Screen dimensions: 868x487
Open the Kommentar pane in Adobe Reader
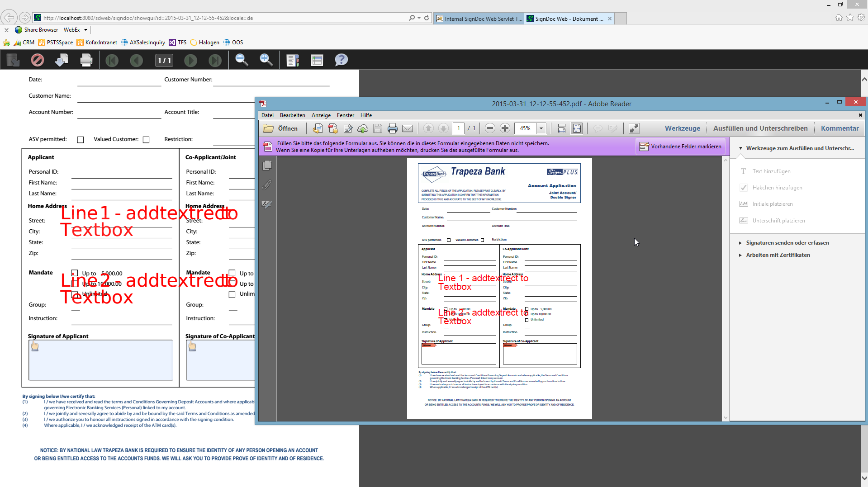(840, 128)
